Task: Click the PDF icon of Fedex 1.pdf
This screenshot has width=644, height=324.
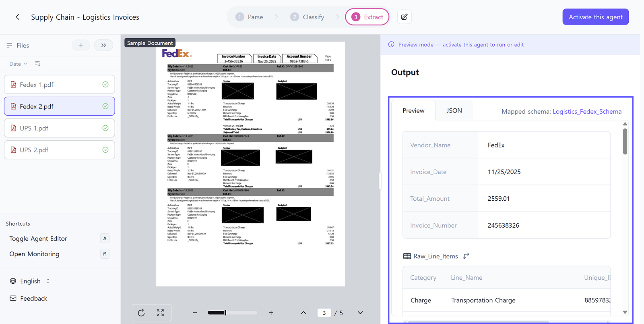Action: pos(13,85)
